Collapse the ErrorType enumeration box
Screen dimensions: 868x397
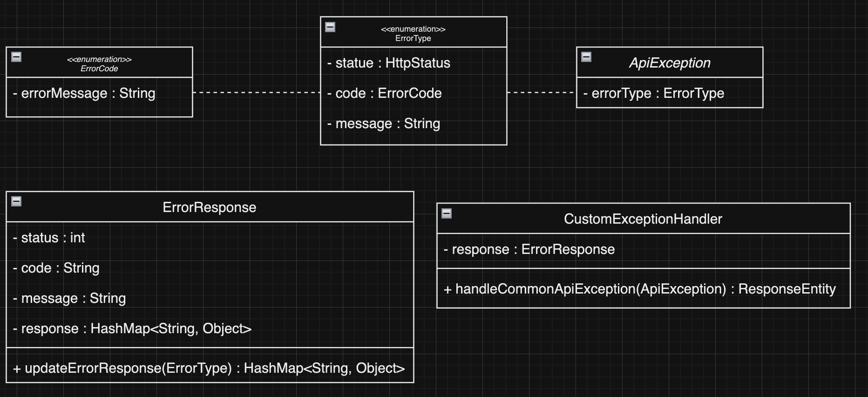click(330, 27)
